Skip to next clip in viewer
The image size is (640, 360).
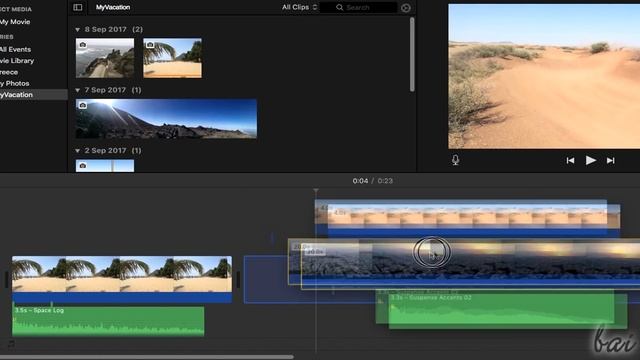pyautogui.click(x=611, y=160)
